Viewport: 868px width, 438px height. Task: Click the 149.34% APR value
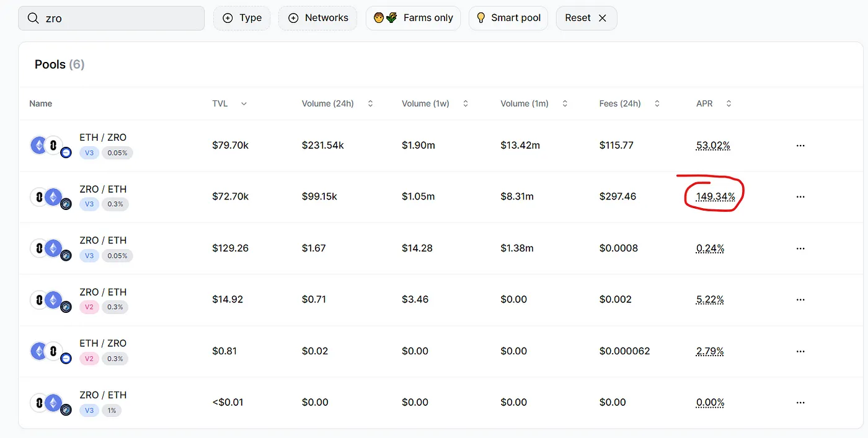tap(715, 196)
